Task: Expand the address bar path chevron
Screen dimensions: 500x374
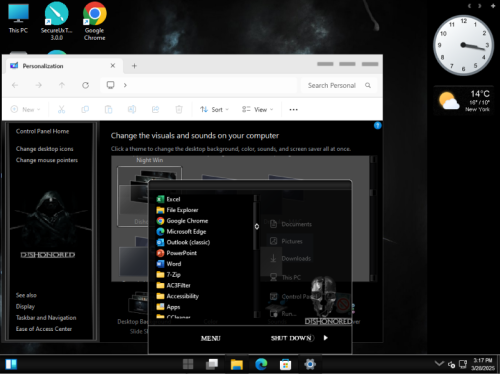Action: click(125, 85)
